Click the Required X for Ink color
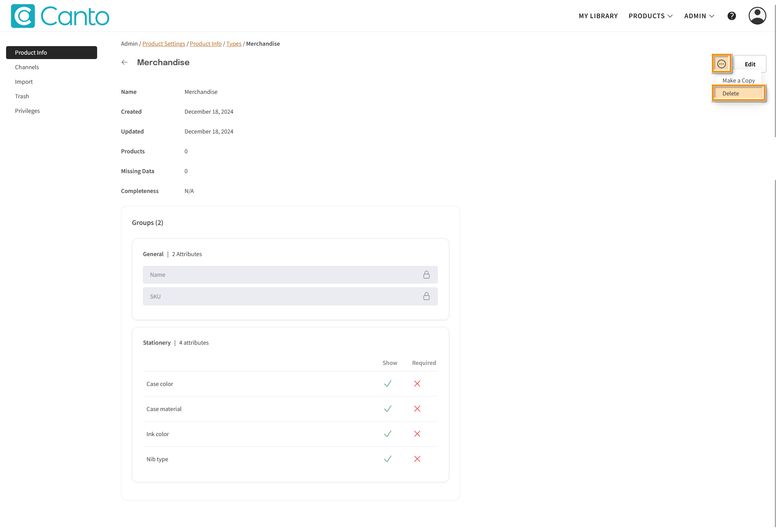The image size is (777, 532). (x=417, y=434)
